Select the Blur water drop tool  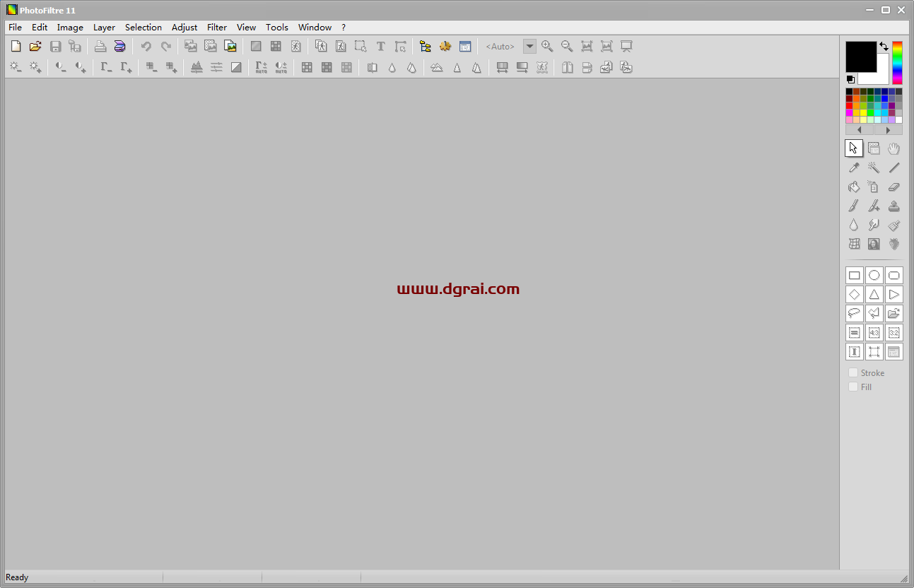tap(854, 225)
